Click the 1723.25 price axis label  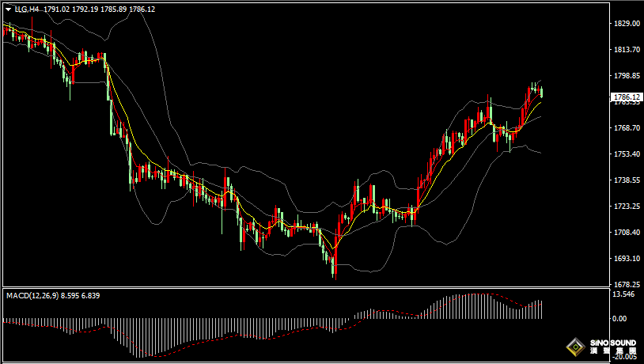pyautogui.click(x=627, y=206)
